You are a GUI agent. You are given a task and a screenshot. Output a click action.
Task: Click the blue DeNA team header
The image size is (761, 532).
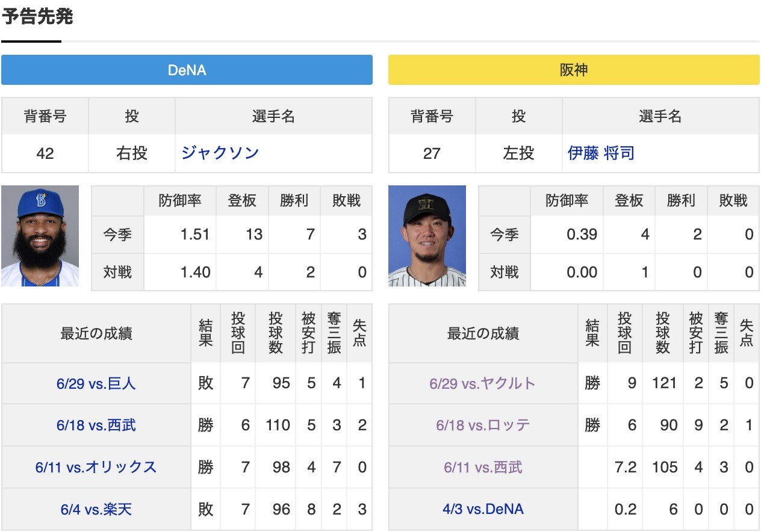187,70
